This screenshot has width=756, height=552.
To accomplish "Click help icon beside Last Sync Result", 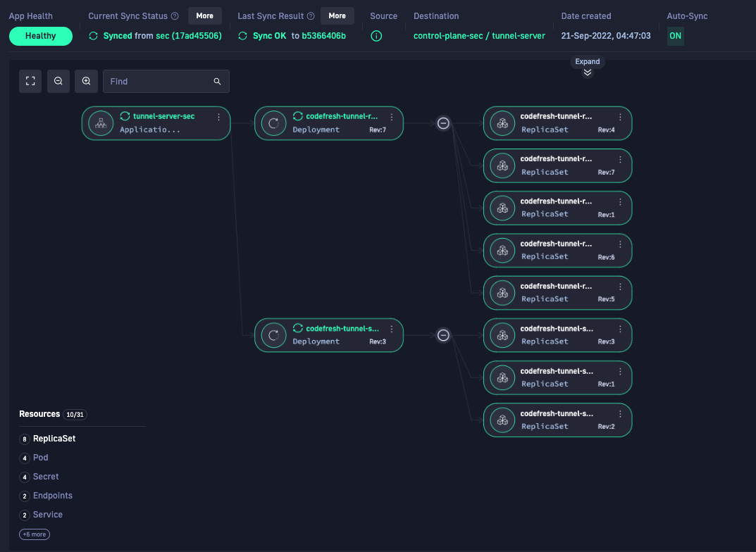I will [x=311, y=16].
